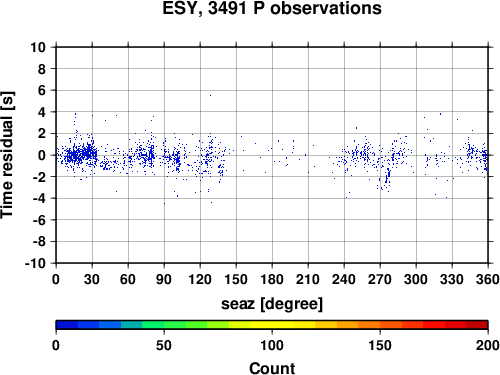The height and width of the screenshot is (375, 500).
Task: Click the 360 tick label on x-axis
Action: click(488, 279)
